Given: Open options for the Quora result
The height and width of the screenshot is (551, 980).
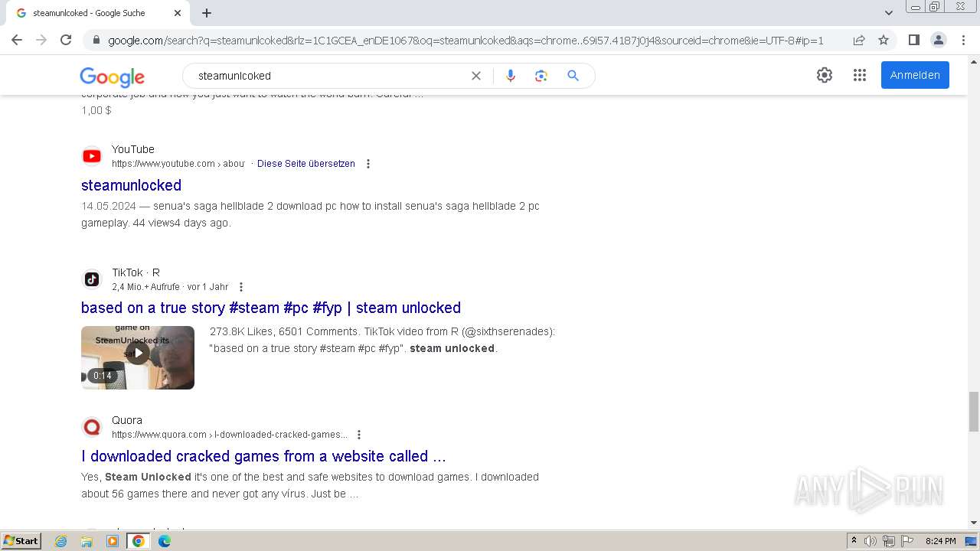Looking at the screenshot, I should 359,435.
